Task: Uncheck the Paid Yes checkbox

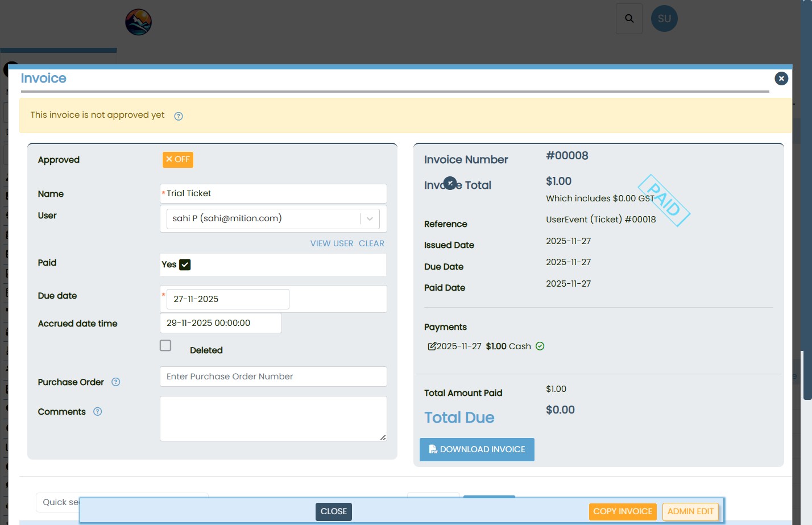Action: coord(185,264)
